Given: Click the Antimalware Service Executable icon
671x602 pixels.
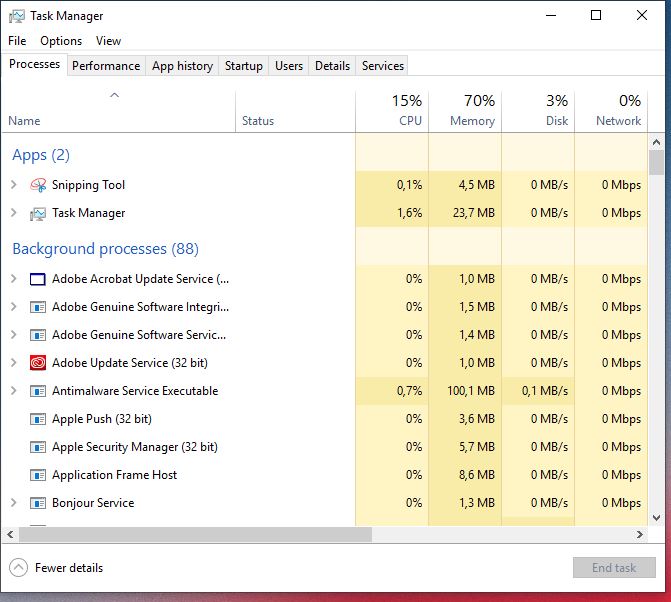Looking at the screenshot, I should pos(38,391).
